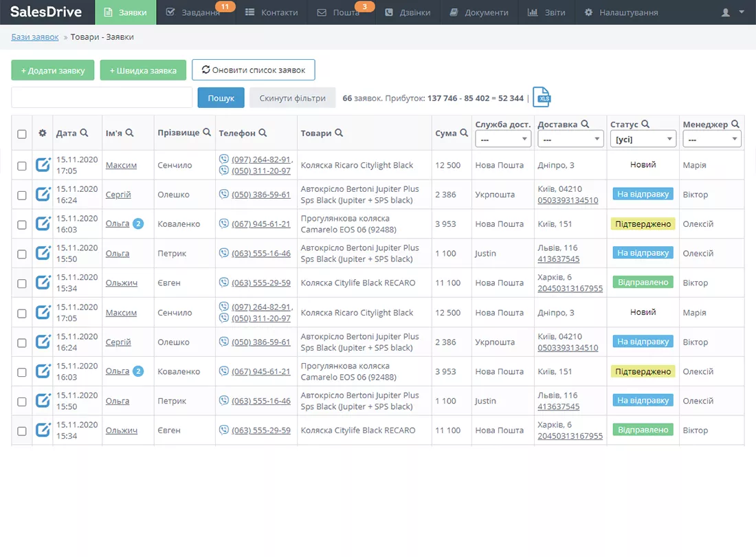Screen dimensions: 756x557
Task: Tick checkbox of first Сергій Олешко row
Action: pos(22,195)
